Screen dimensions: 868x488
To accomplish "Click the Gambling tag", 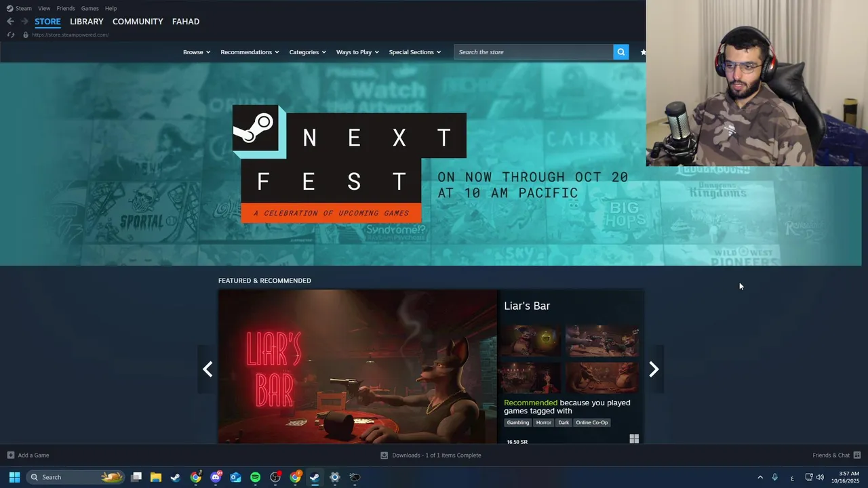I will pos(517,422).
